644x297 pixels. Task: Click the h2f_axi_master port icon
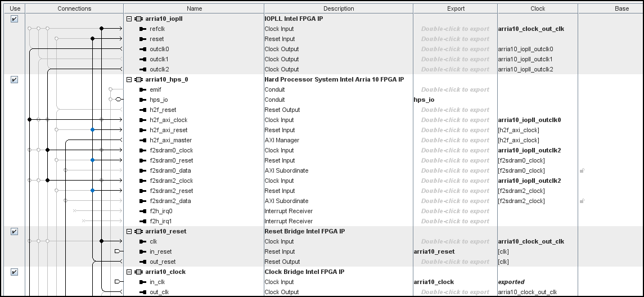point(143,141)
